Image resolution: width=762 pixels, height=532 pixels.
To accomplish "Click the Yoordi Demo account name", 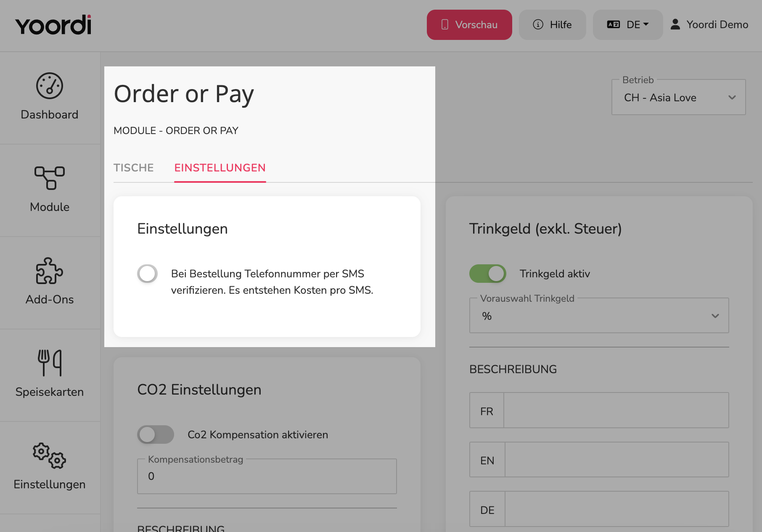I will coord(717,24).
